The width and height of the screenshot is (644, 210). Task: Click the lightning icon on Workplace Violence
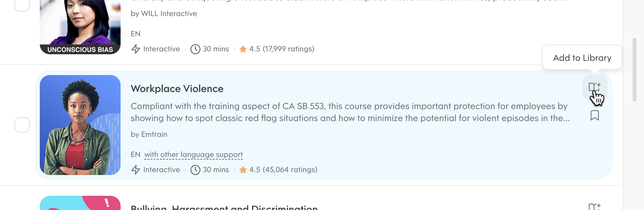[136, 170]
